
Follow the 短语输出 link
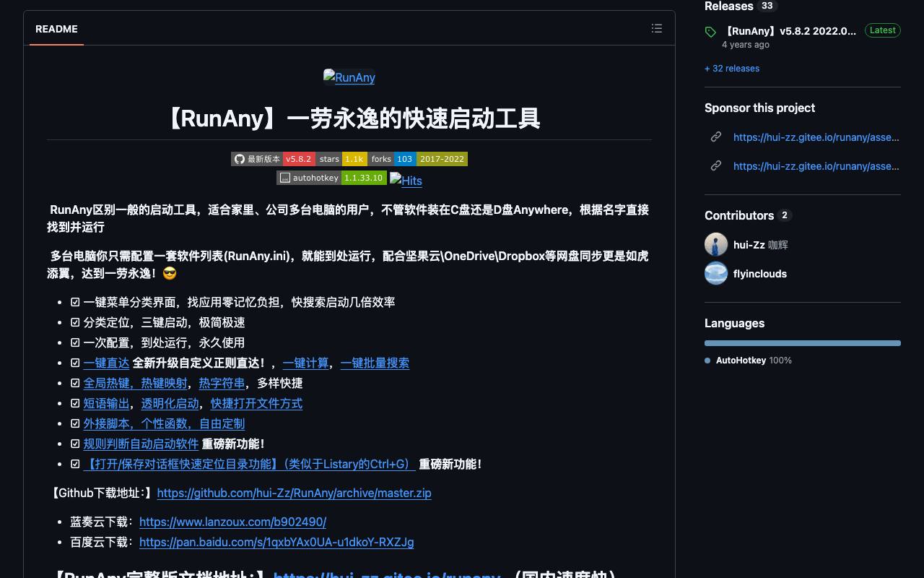106,403
